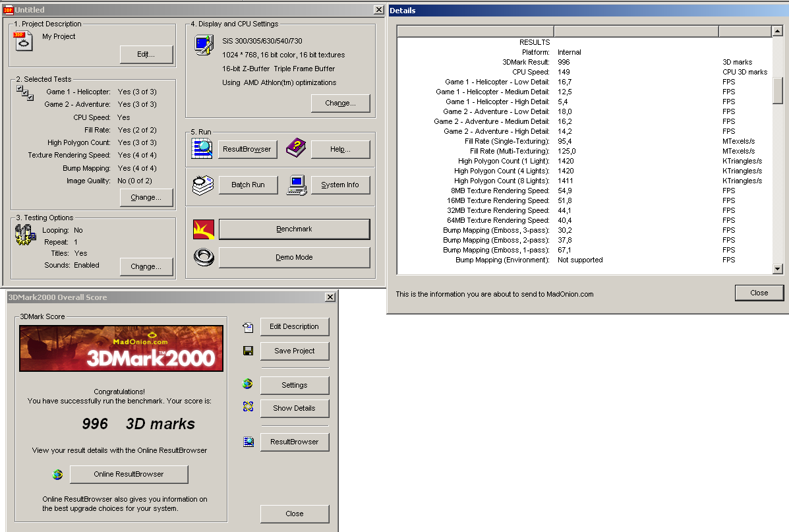The width and height of the screenshot is (789, 532).
Task: Click the Help book icon
Action: 296,149
